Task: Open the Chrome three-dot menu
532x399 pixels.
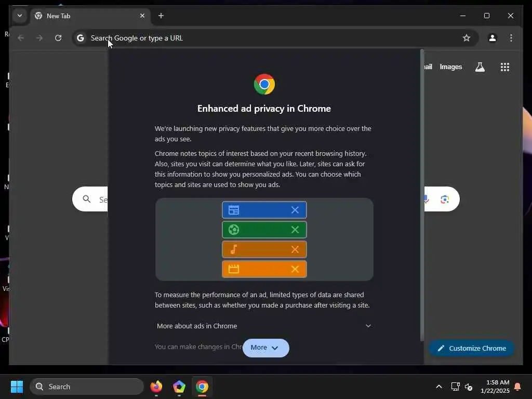Action: [511, 38]
